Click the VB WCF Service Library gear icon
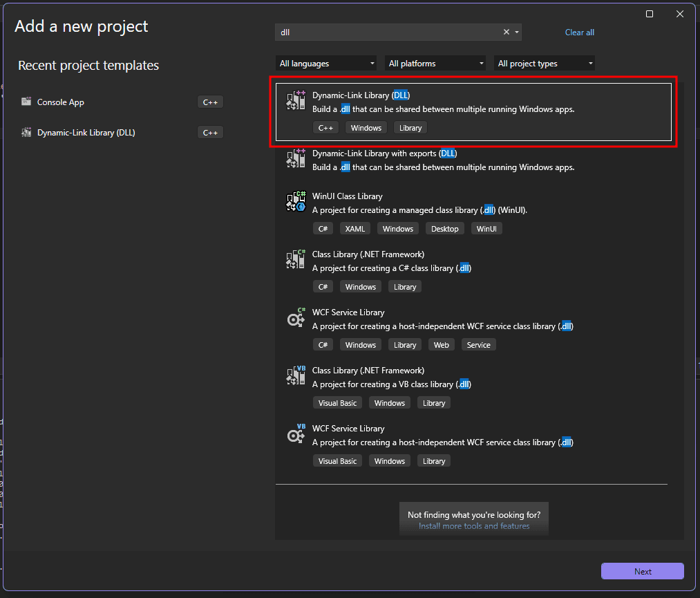Image resolution: width=700 pixels, height=598 pixels. point(296,434)
